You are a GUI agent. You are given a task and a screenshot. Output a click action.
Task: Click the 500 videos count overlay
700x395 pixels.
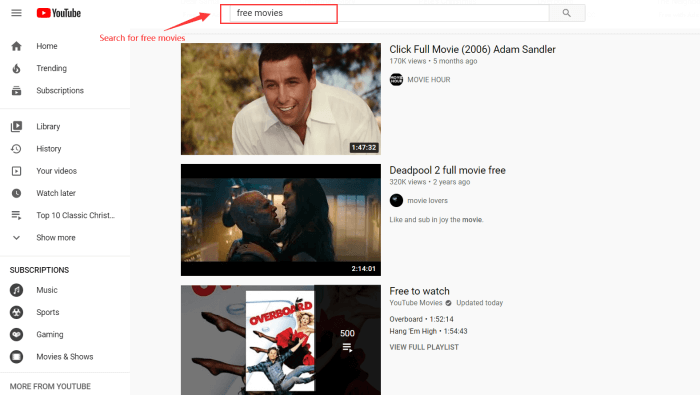pos(347,333)
